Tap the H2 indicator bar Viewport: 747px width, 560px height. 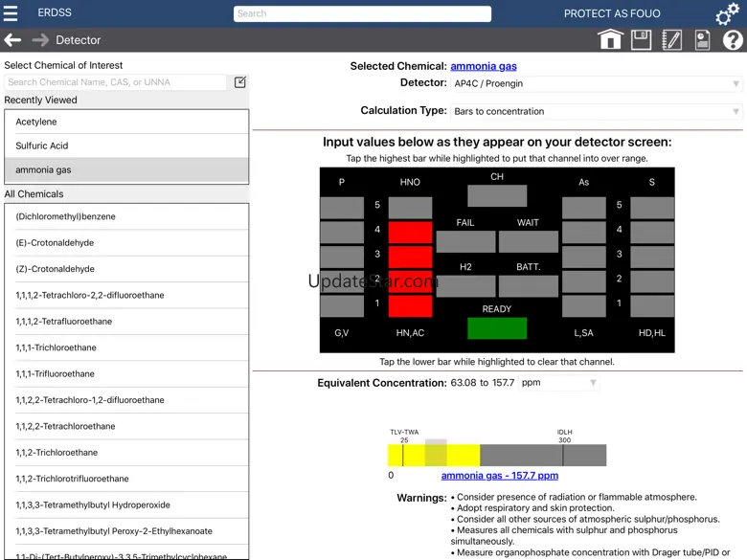466,286
